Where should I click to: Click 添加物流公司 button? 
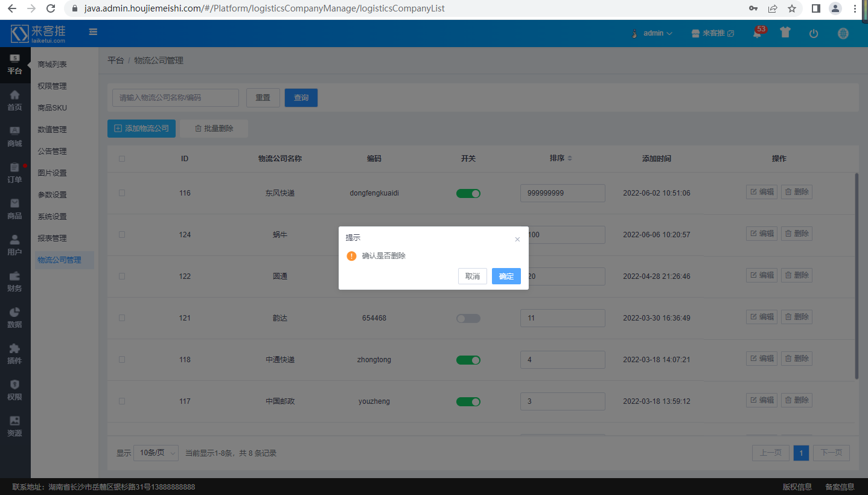[141, 129]
